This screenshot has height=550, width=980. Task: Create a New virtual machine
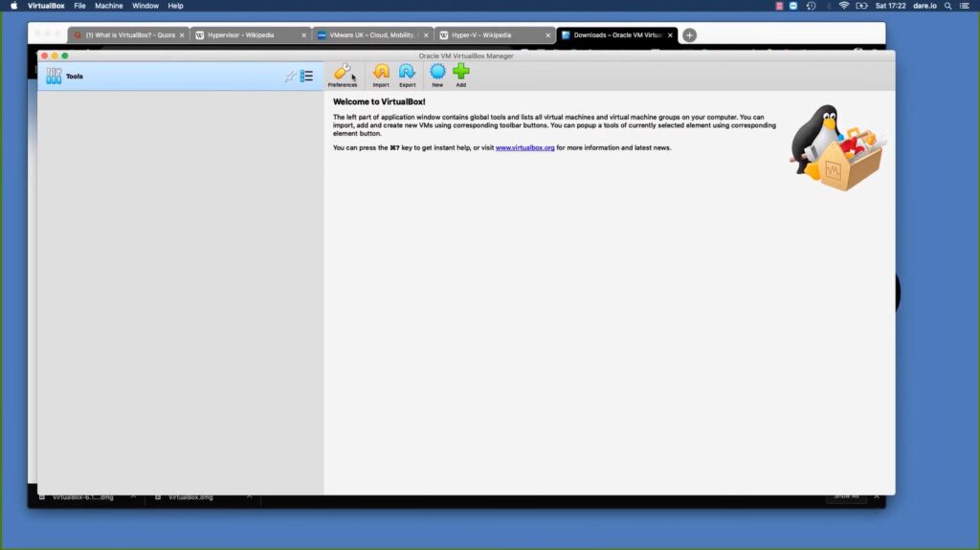click(437, 76)
